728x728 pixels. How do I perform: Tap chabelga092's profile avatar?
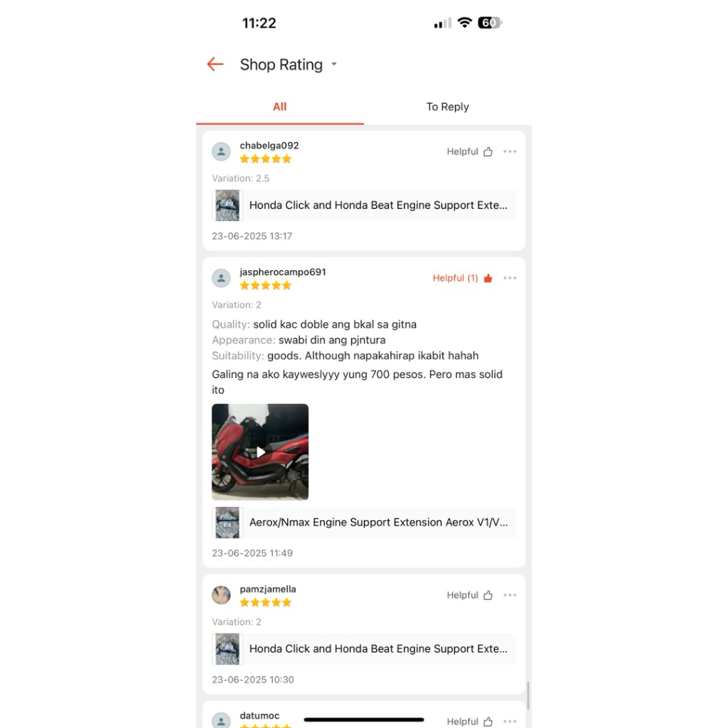coord(221,151)
